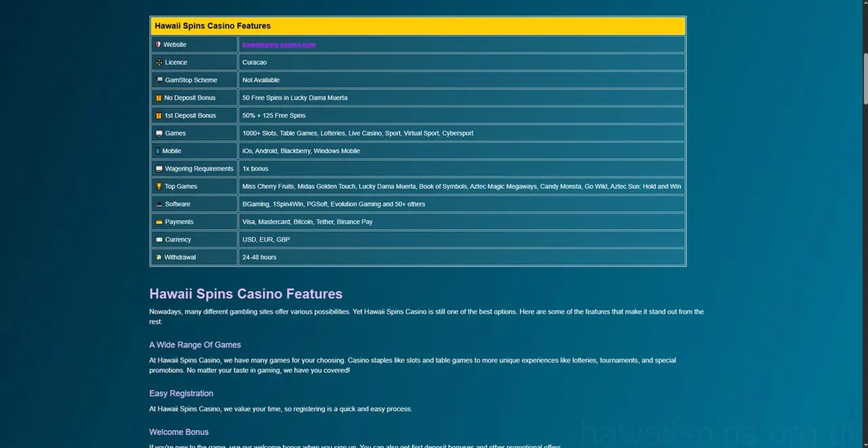Viewport: 868px width, 448px height.
Task: Click the 'Currency' row label
Action: 178,239
